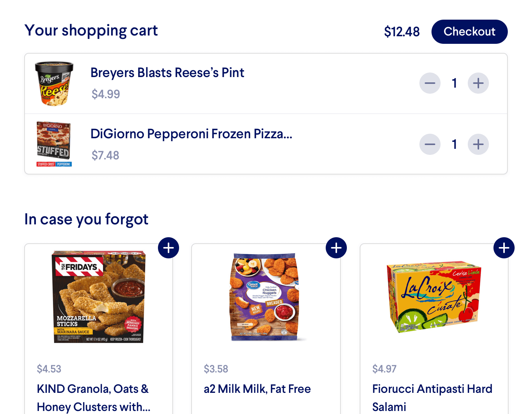View the Great Value chicken nuggets image
532x414 pixels.
[x=266, y=297]
